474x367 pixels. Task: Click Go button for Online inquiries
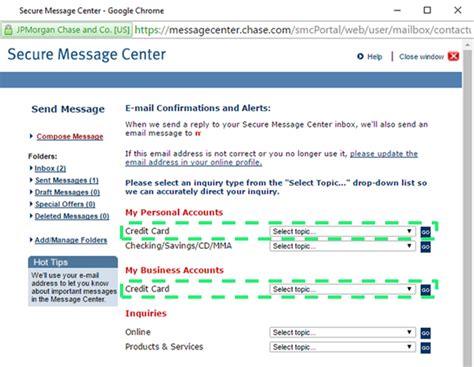425,333
